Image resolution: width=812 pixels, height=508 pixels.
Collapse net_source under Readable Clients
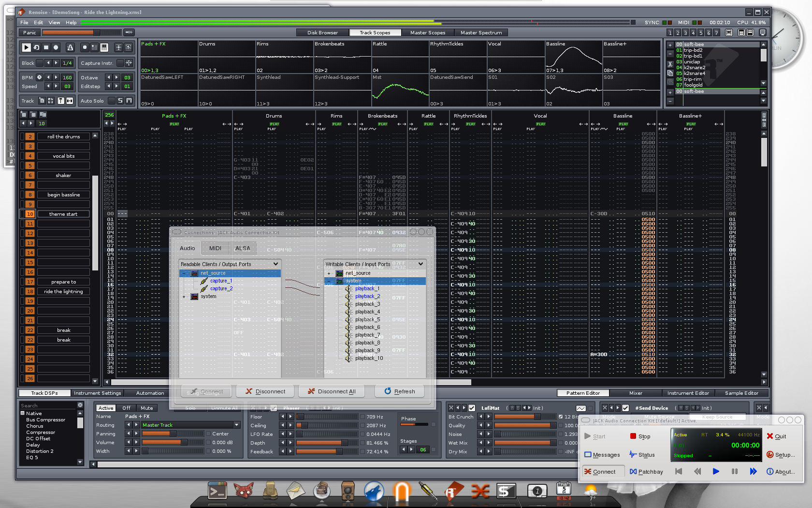[184, 273]
